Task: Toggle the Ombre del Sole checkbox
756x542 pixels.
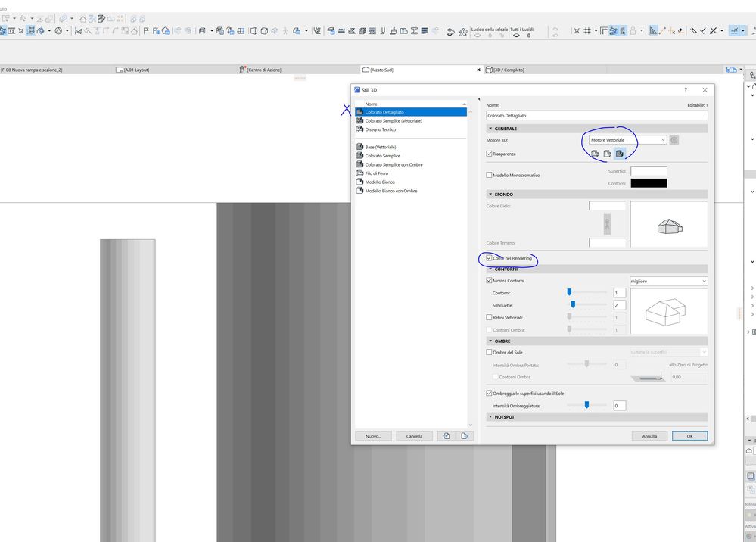Action: point(490,352)
